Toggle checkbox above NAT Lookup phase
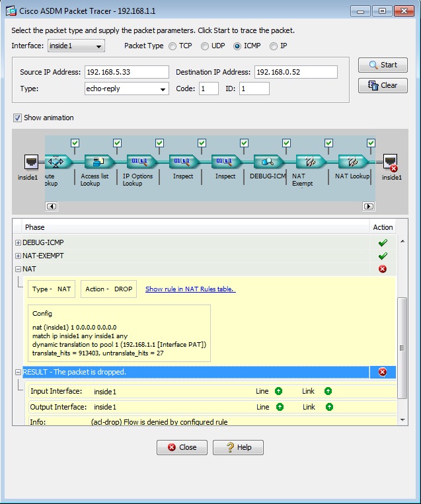421x504 pixels. pos(371,143)
